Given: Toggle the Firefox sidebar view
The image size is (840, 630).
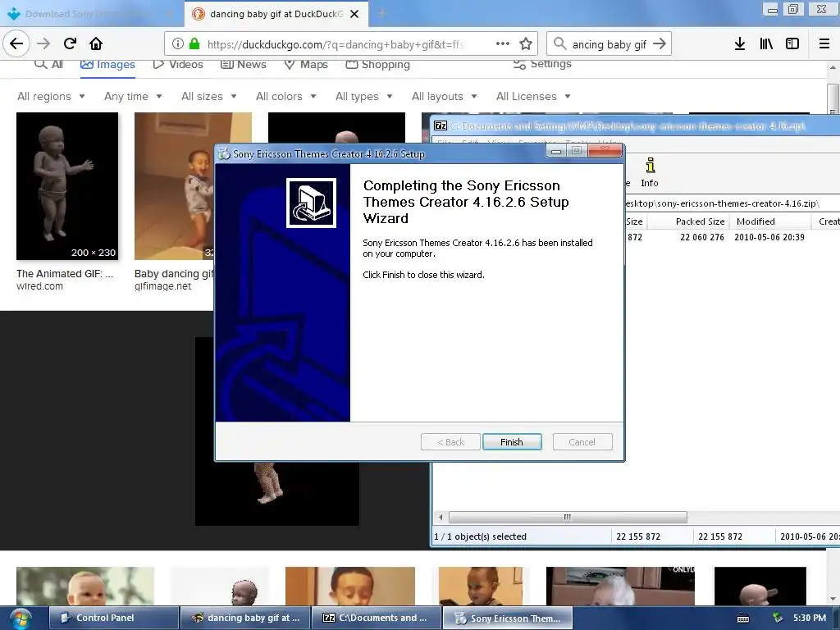Looking at the screenshot, I should (x=792, y=44).
